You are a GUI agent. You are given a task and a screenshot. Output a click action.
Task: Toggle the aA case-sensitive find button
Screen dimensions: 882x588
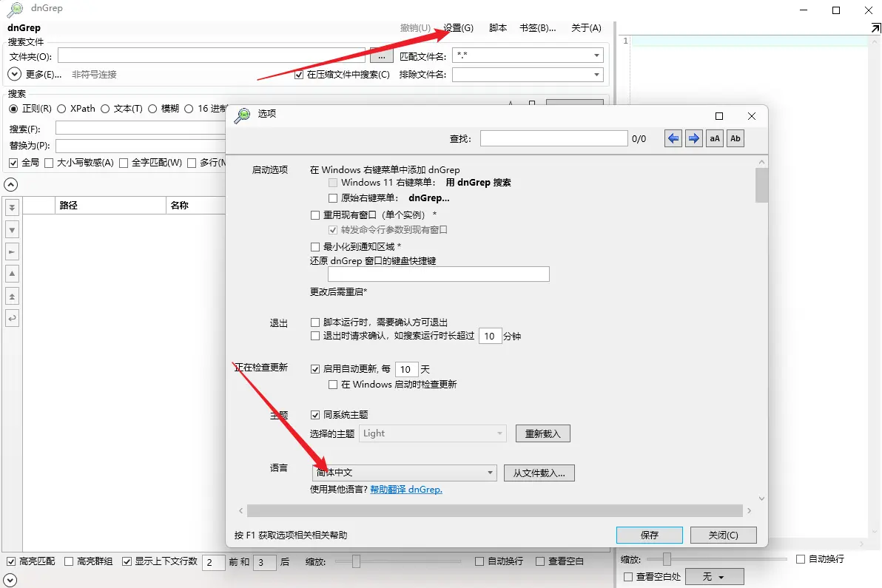click(x=714, y=138)
